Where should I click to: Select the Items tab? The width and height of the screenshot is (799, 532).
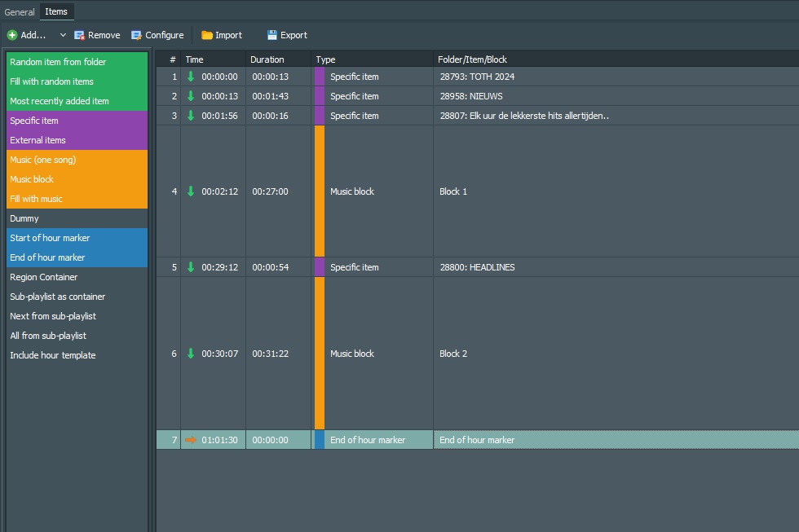(x=56, y=11)
